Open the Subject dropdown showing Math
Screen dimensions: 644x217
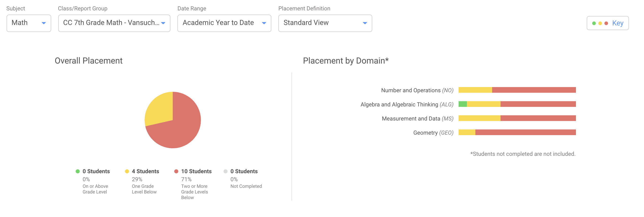[29, 23]
